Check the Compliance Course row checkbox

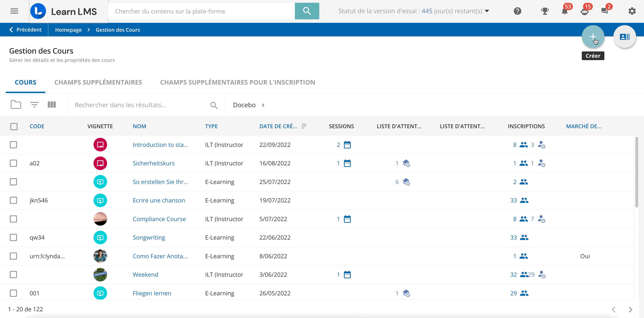tap(13, 219)
